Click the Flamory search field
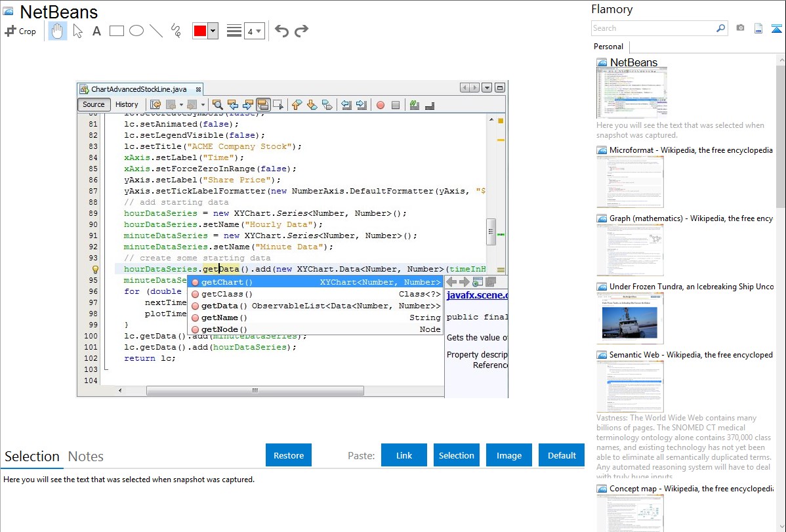The width and height of the screenshot is (786, 532). [x=653, y=28]
